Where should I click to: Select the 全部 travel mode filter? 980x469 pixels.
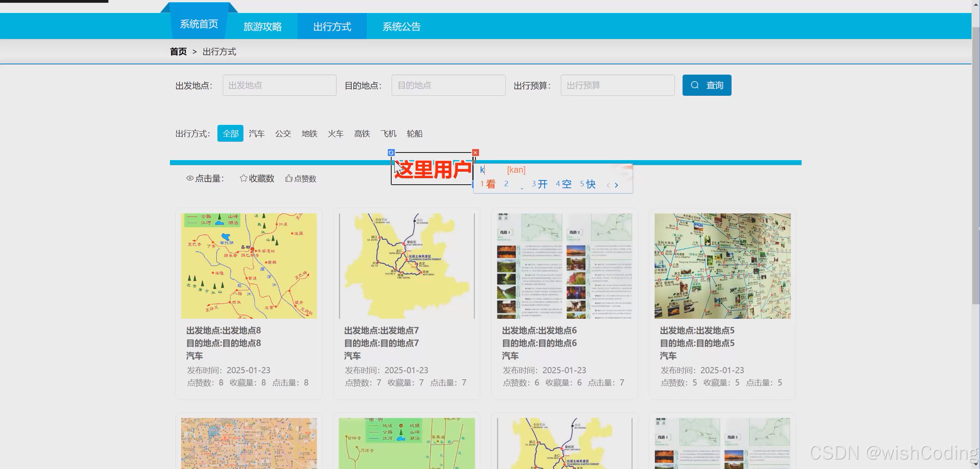point(230,133)
